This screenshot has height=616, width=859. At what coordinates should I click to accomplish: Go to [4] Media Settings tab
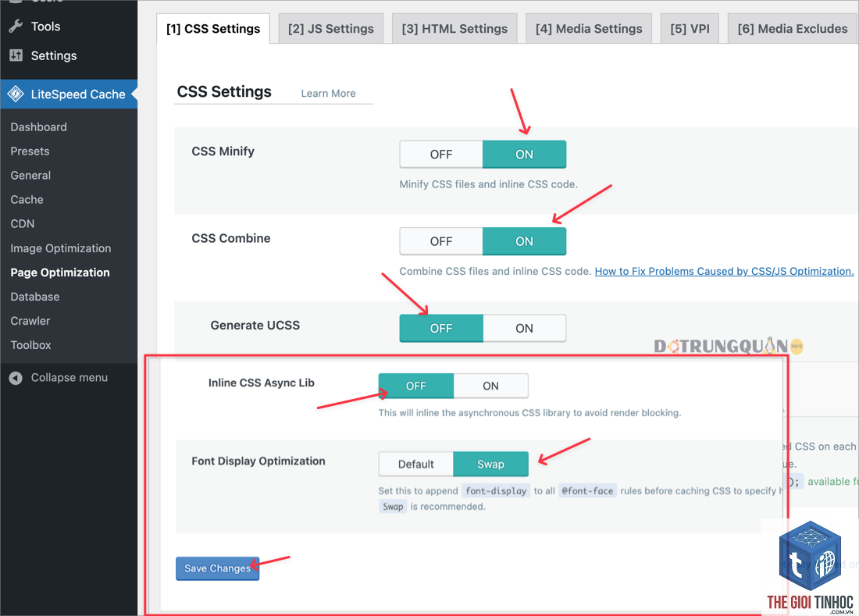click(x=589, y=29)
